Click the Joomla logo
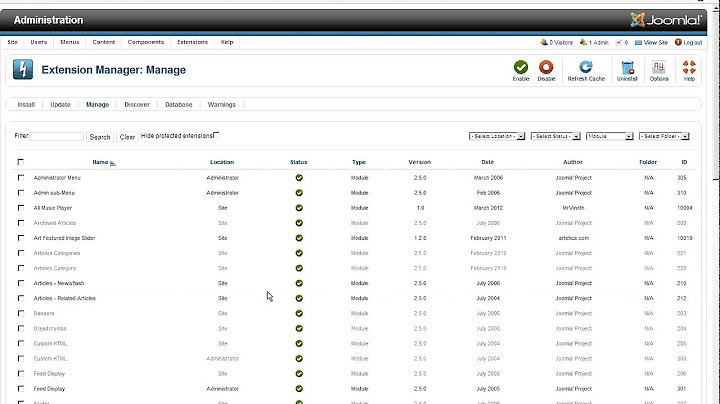Screen dimensions: 720x404 tap(665, 20)
